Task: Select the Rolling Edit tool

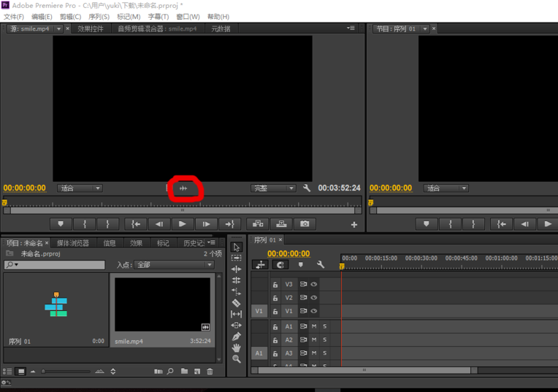Action: click(x=237, y=280)
